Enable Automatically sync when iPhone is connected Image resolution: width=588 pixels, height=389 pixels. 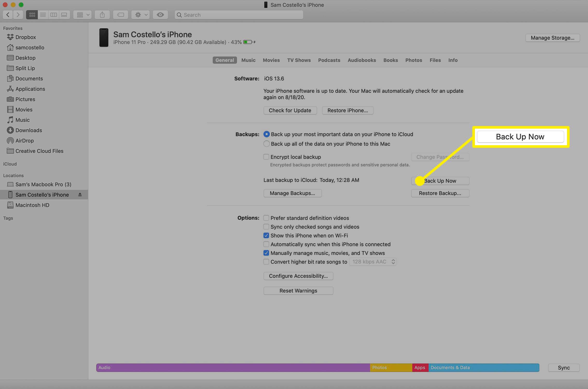[x=266, y=244]
